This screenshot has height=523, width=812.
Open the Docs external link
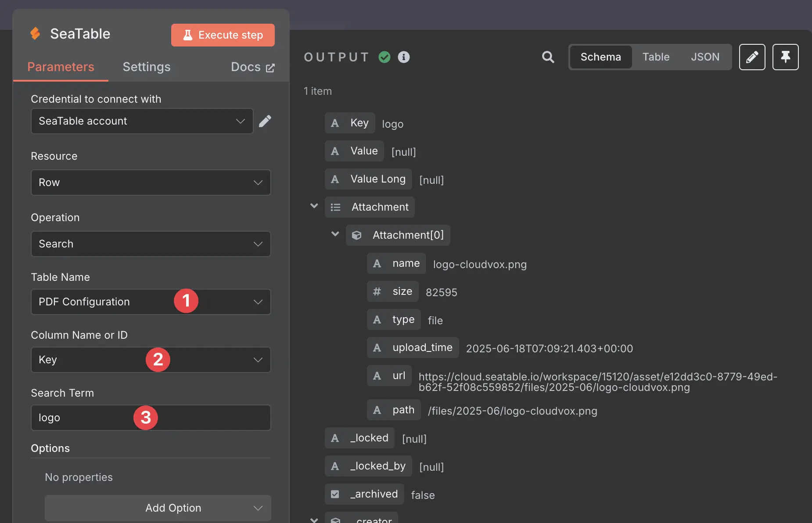pyautogui.click(x=253, y=67)
